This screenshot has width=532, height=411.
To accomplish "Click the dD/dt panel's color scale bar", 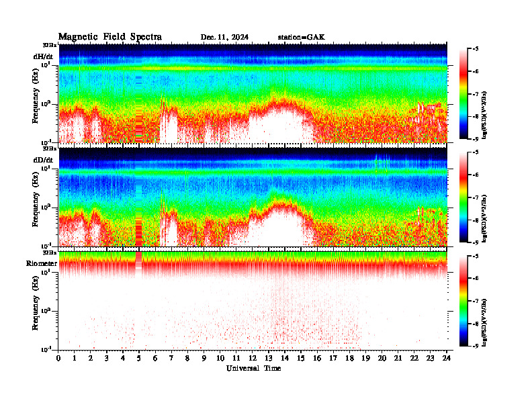I will [x=463, y=197].
